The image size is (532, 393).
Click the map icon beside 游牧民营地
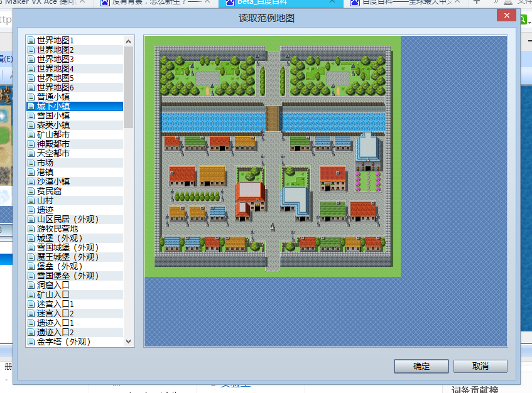click(31, 229)
